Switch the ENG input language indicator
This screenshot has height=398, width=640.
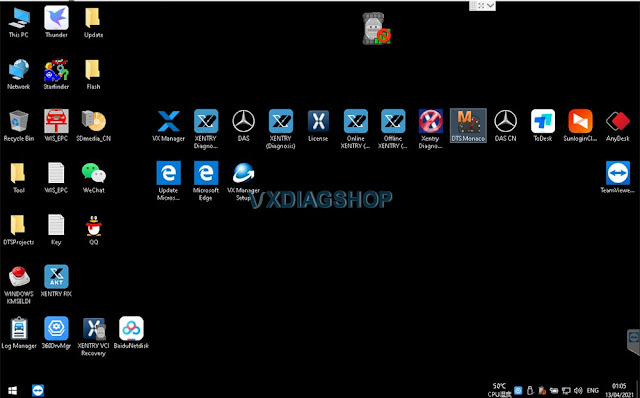(593, 391)
